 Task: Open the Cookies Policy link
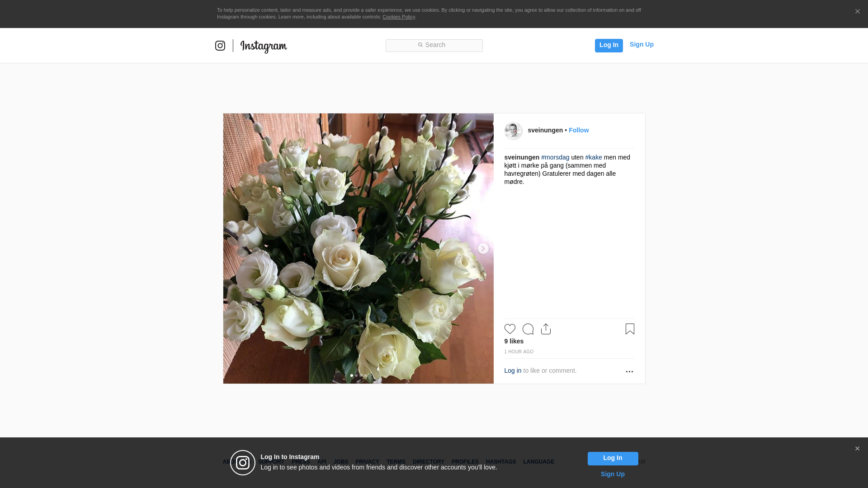tap(398, 17)
